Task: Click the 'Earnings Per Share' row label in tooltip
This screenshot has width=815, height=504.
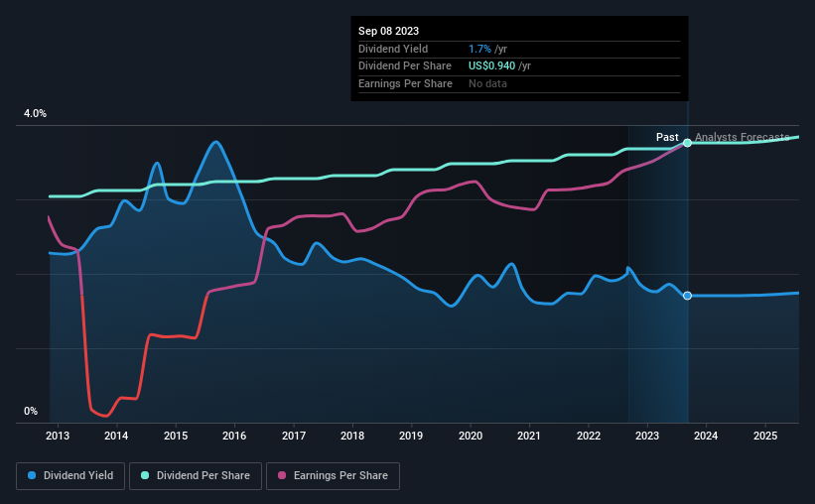Action: click(405, 83)
